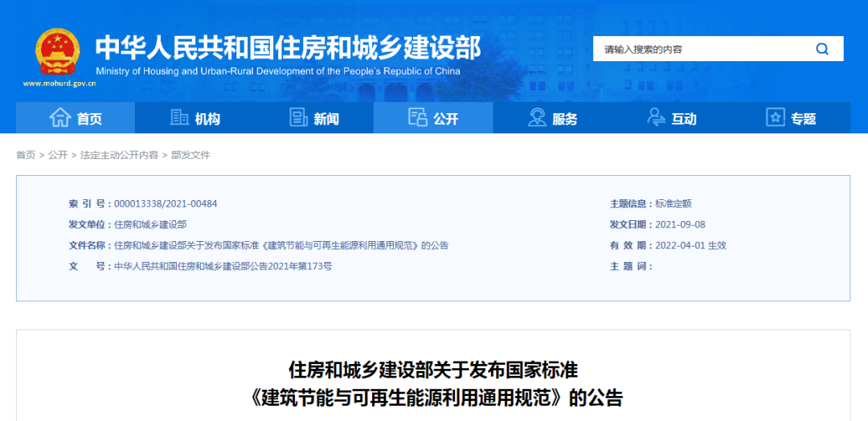Go to 专题 section in navigation
The image size is (868, 421).
click(803, 119)
